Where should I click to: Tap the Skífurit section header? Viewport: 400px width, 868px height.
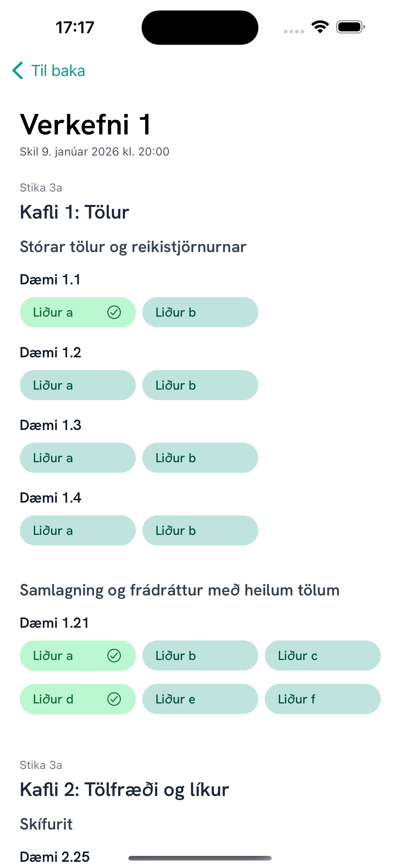tap(46, 824)
